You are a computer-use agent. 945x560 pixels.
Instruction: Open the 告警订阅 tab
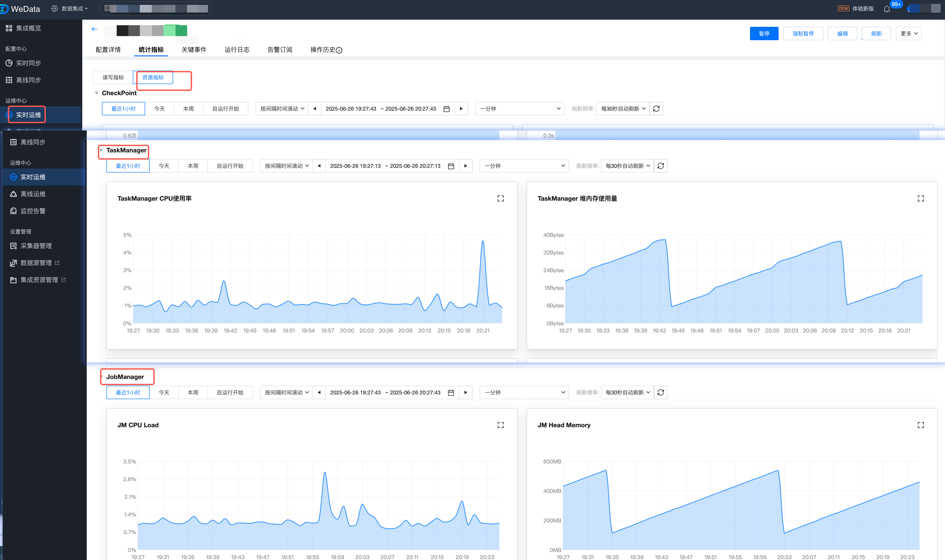click(279, 50)
